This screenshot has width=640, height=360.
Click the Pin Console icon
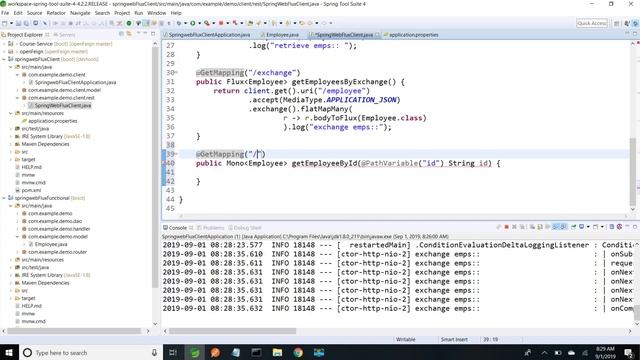[573, 227]
